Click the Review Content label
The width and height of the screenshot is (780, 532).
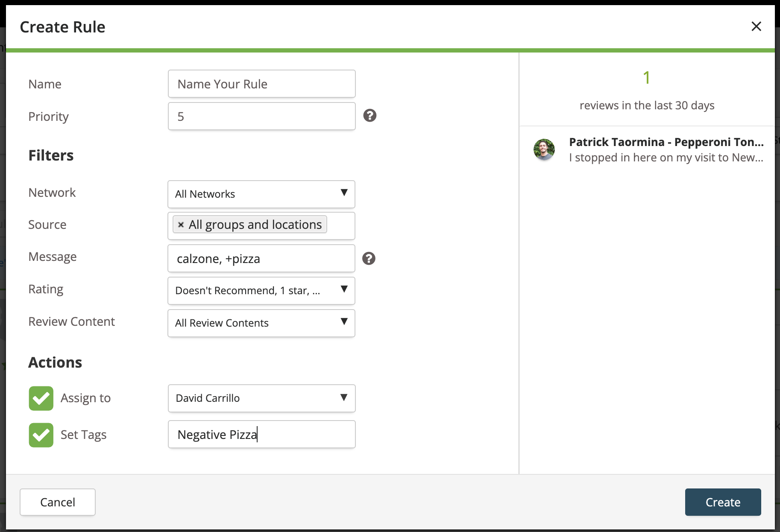click(71, 322)
